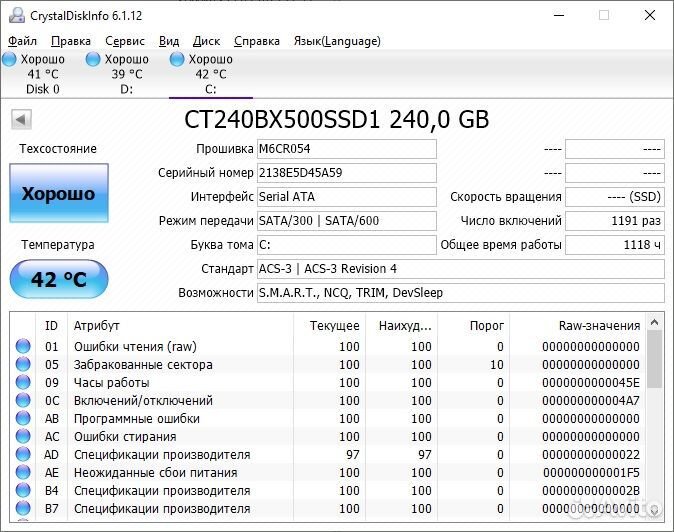Select row Неожиданные сбои питания
This screenshot has height=532, width=674.
tap(328, 473)
